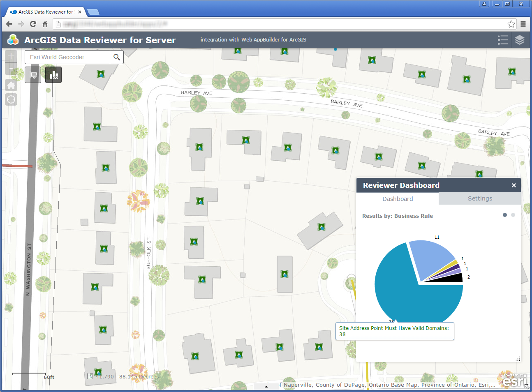Expand the attribution bar arrow
This screenshot has height=392, width=532.
click(x=266, y=386)
